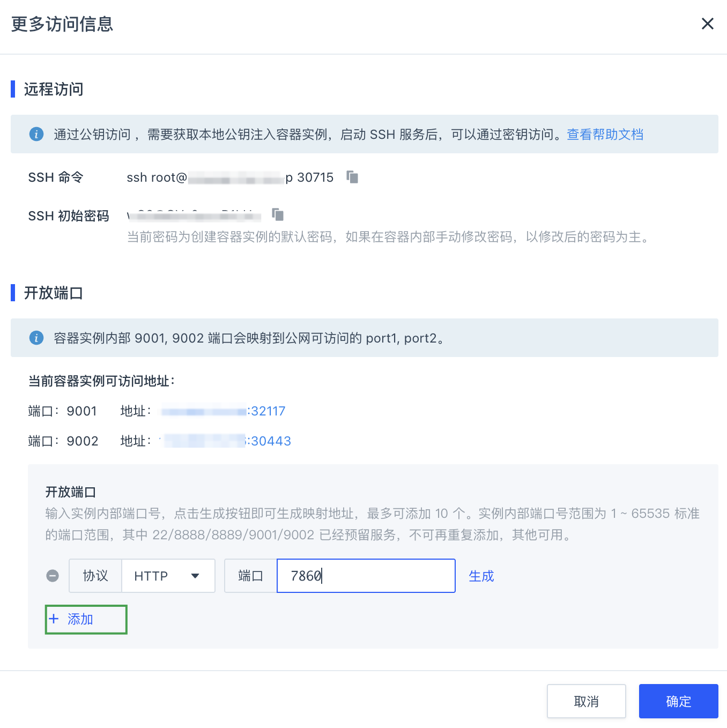Click the 添加 button to add port
The width and height of the screenshot is (727, 728).
tap(86, 620)
